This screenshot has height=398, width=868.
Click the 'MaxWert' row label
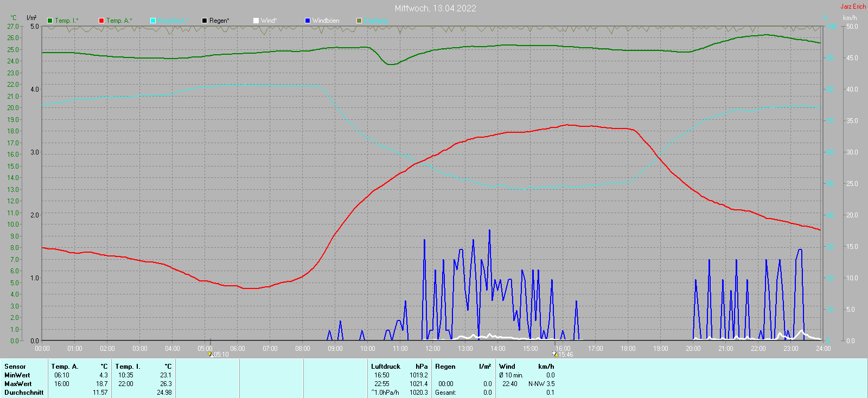[18, 384]
